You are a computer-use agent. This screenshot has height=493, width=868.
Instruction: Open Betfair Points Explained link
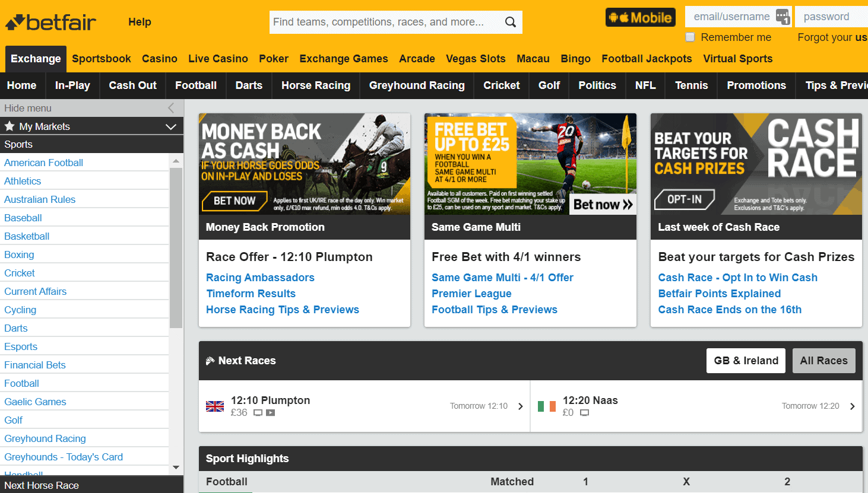[720, 294]
